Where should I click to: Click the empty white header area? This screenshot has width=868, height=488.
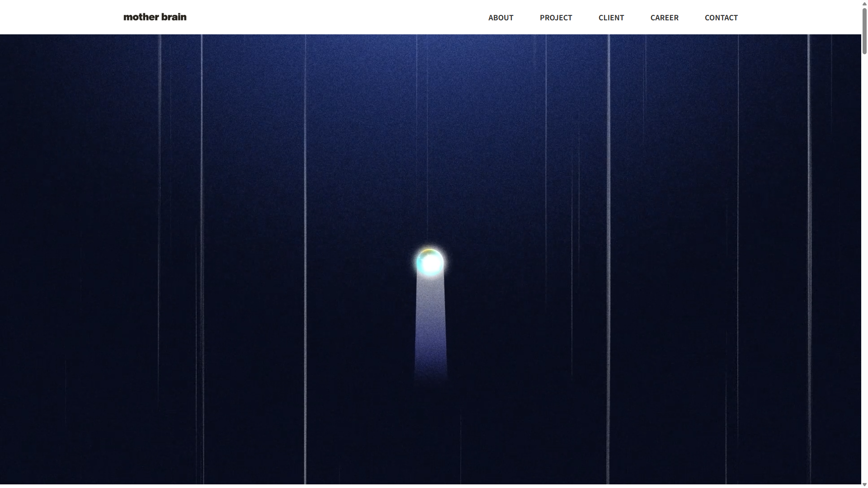pyautogui.click(x=335, y=17)
